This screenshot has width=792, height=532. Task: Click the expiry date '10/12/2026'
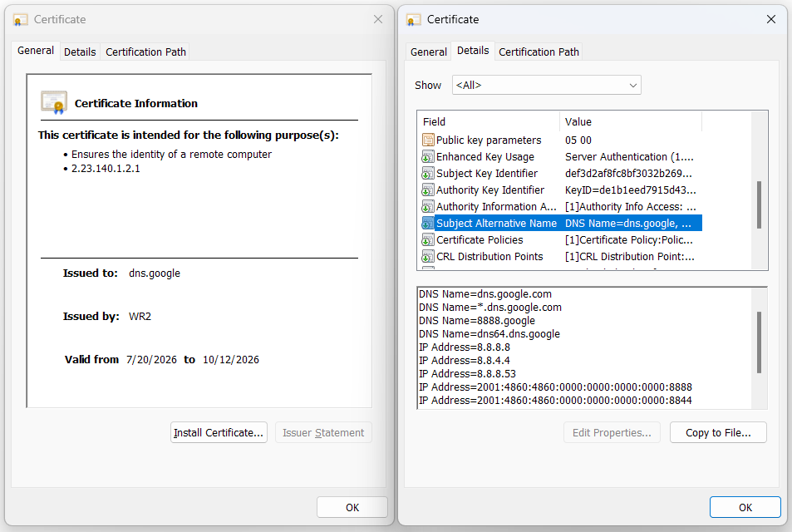(231, 360)
